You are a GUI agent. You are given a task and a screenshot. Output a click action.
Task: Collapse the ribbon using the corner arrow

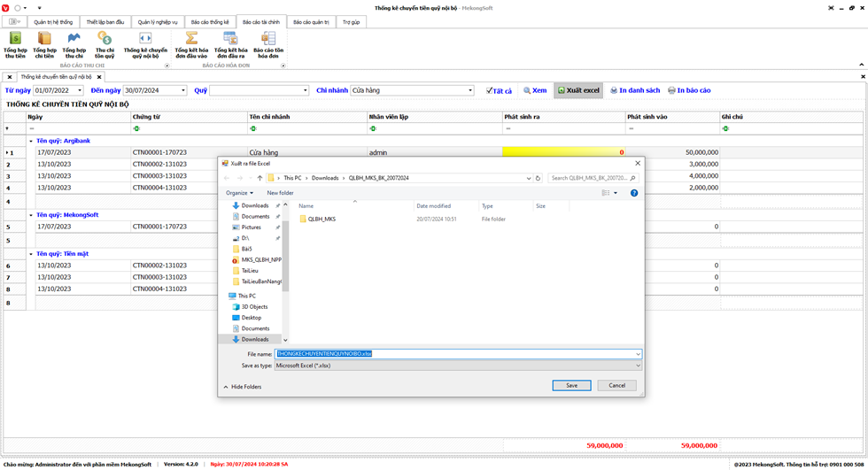click(x=861, y=65)
